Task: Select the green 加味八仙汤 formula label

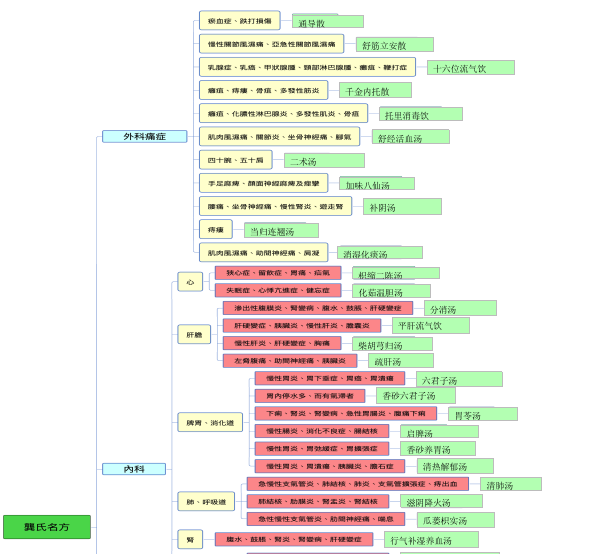Action: pos(377,183)
